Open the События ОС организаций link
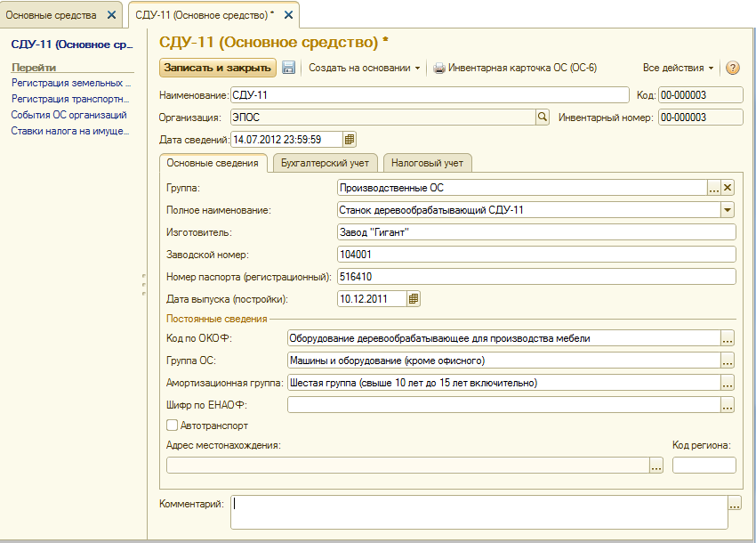The width and height of the screenshot is (756, 543). [x=68, y=115]
